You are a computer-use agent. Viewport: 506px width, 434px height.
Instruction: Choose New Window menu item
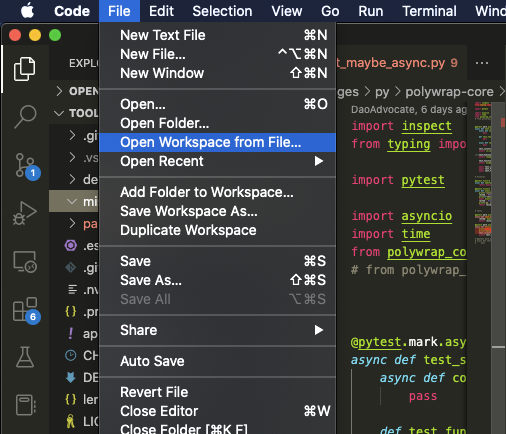tap(217, 73)
